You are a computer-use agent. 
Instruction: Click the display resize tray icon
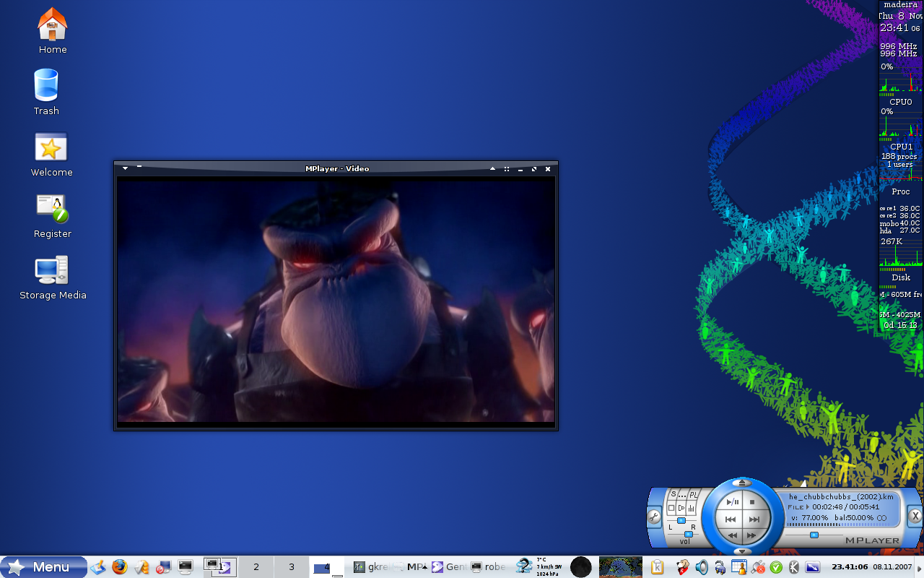813,567
